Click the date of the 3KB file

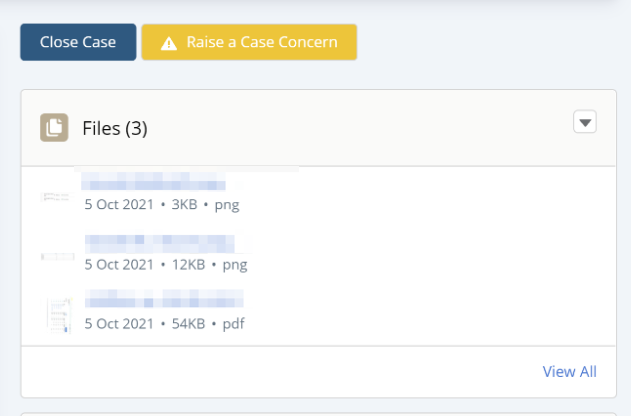pos(119,205)
